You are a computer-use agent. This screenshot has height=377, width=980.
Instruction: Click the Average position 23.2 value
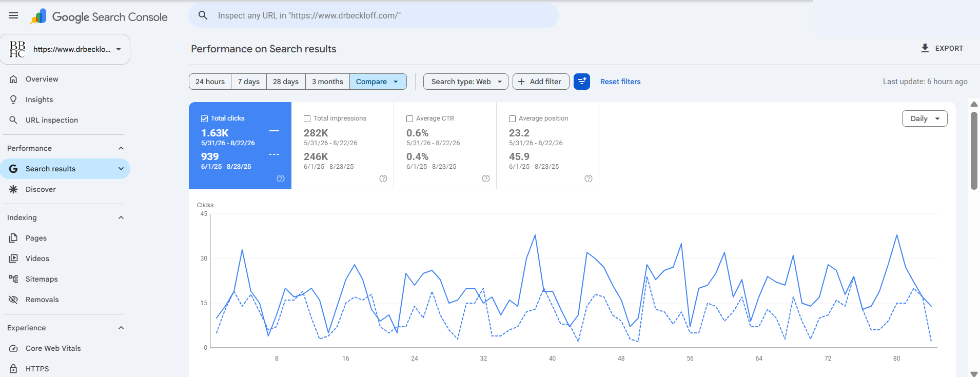coord(519,133)
